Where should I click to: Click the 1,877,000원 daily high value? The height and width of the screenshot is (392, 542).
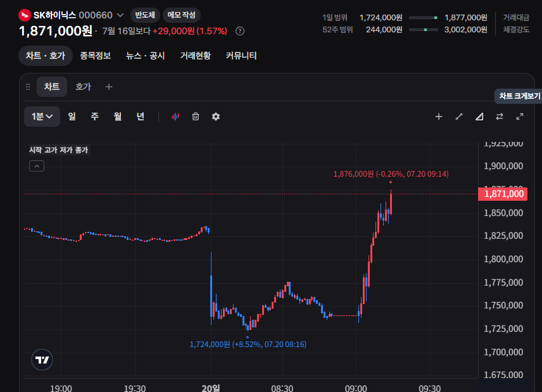point(465,18)
